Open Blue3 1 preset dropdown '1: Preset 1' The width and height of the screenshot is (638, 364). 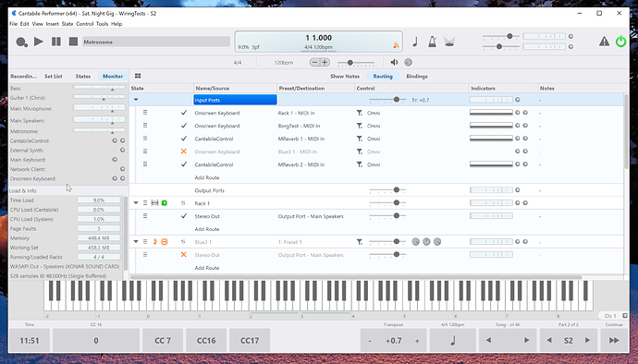coord(290,242)
